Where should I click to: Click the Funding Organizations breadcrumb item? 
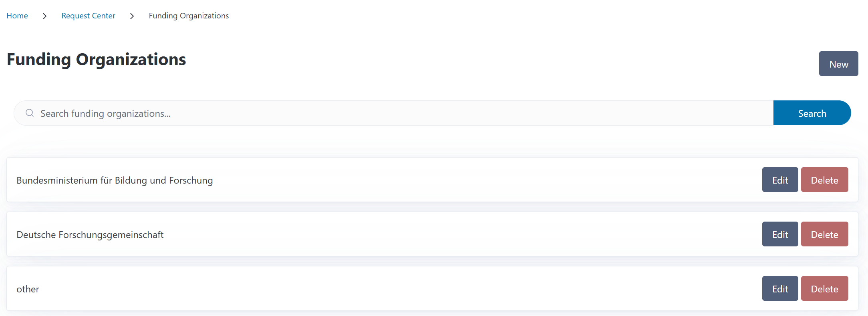pos(189,16)
